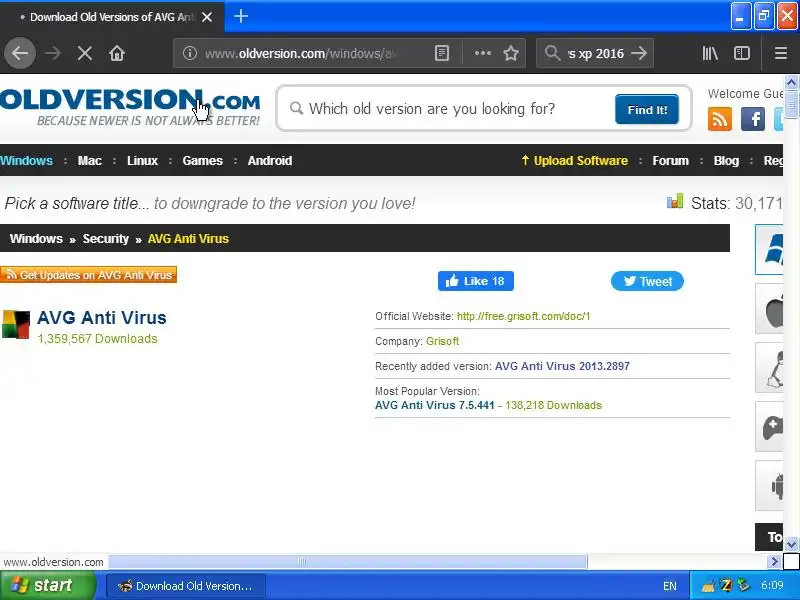Toggle the sidebar icon in toolbar

(742, 53)
